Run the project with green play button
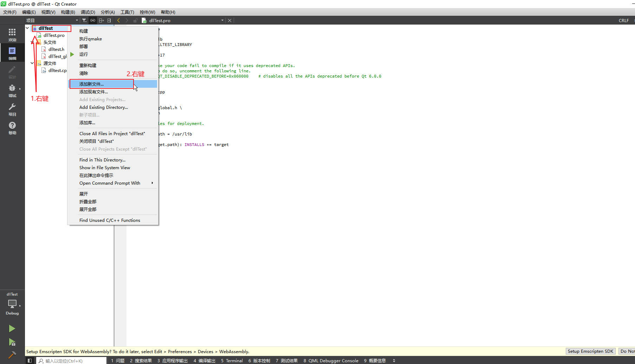Viewport: 635px width, 364px height. tap(12, 329)
